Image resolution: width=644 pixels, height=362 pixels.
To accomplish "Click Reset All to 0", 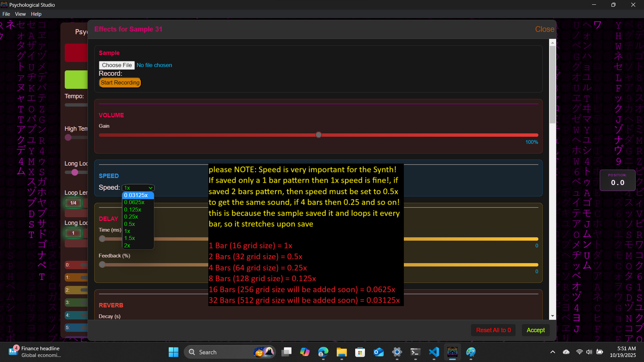I will pos(493,330).
